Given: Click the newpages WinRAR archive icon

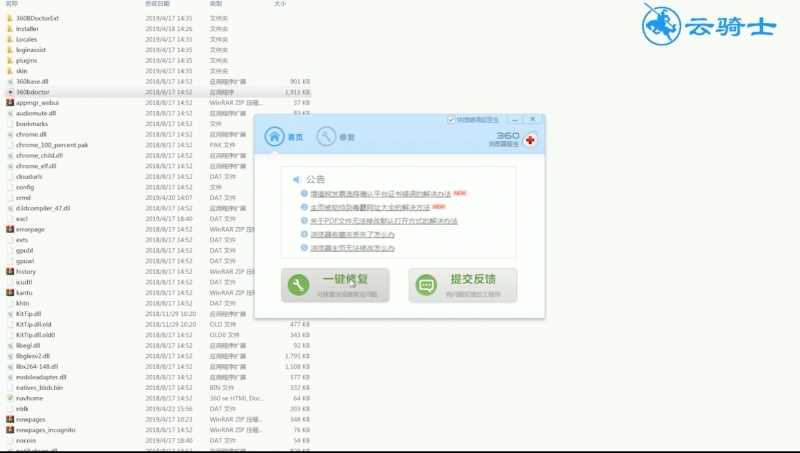Looking at the screenshot, I should (x=10, y=419).
